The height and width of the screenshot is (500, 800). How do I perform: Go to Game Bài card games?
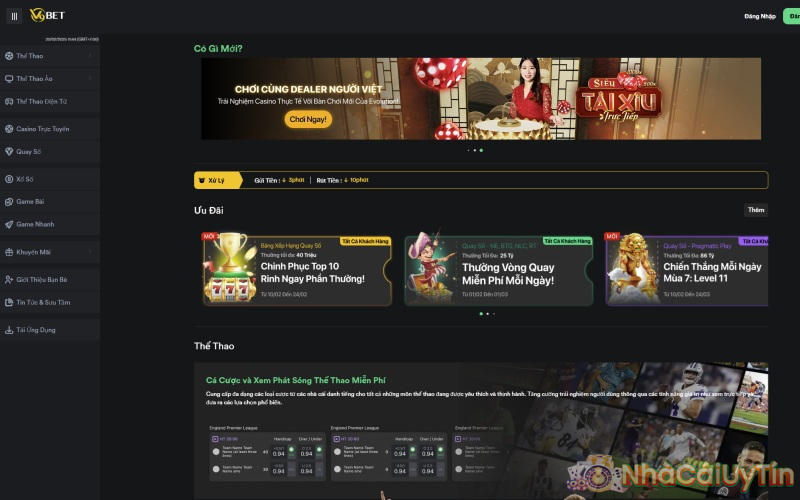tap(30, 201)
